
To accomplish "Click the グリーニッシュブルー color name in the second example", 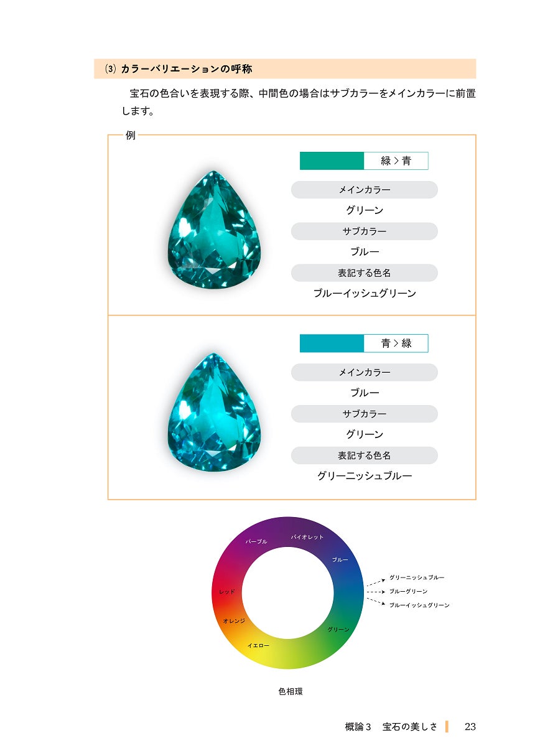I will (x=365, y=476).
